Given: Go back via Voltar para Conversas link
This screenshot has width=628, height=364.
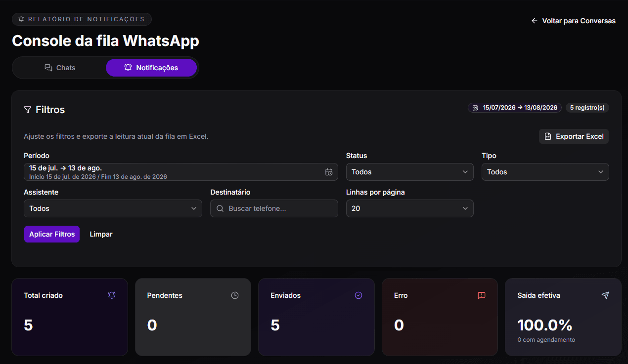Looking at the screenshot, I should coord(573,21).
